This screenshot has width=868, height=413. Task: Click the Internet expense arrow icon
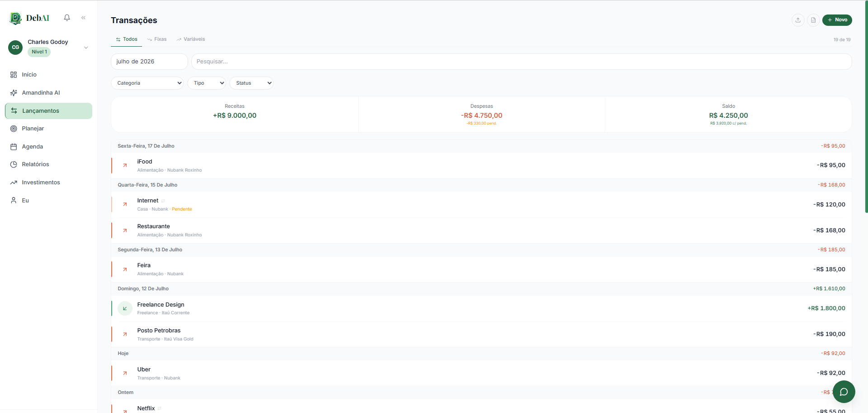coord(125,205)
